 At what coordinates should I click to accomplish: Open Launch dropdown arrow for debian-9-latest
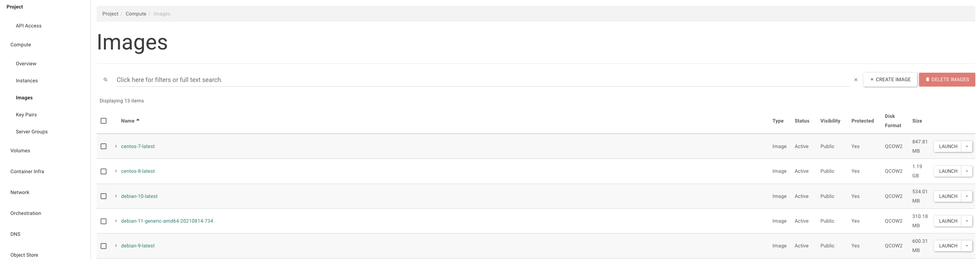966,246
